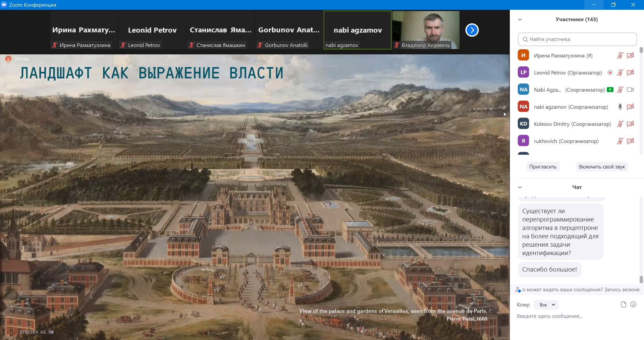The image size is (644, 340).
Task: Collapse the Участники panel chevron
Action: [x=520, y=19]
